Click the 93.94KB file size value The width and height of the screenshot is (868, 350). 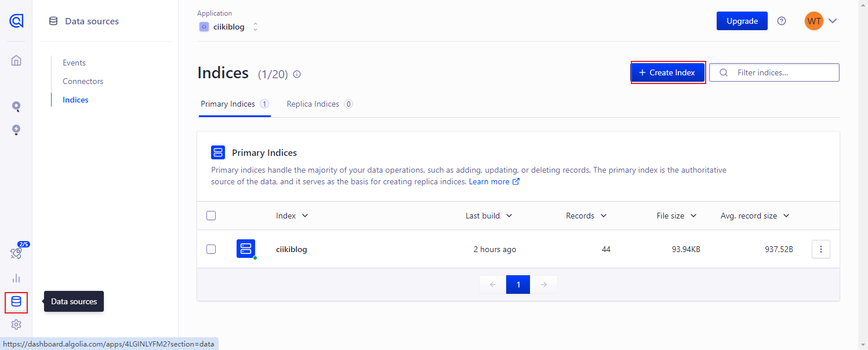(x=686, y=249)
